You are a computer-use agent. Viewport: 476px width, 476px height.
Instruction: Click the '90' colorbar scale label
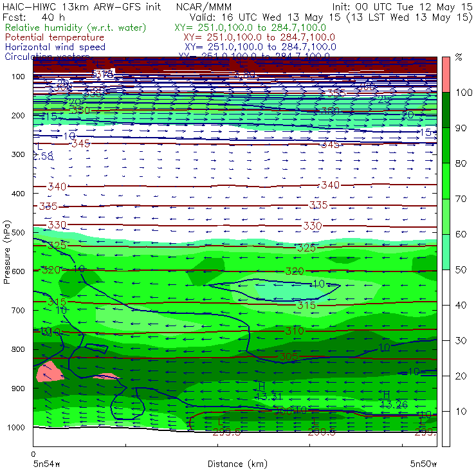(461, 128)
